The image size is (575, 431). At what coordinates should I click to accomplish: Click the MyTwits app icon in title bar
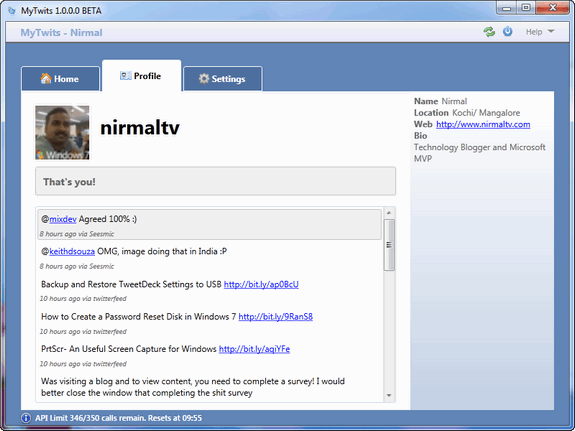12,11
